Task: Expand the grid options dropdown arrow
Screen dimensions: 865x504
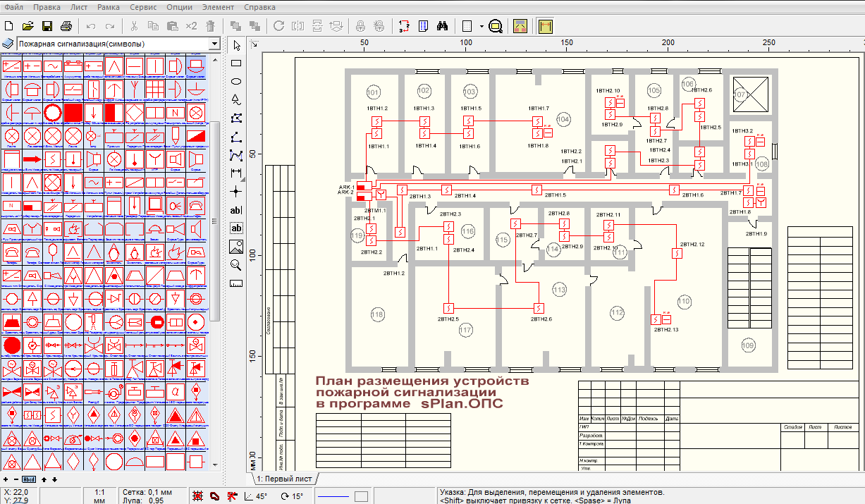Action: [x=481, y=27]
